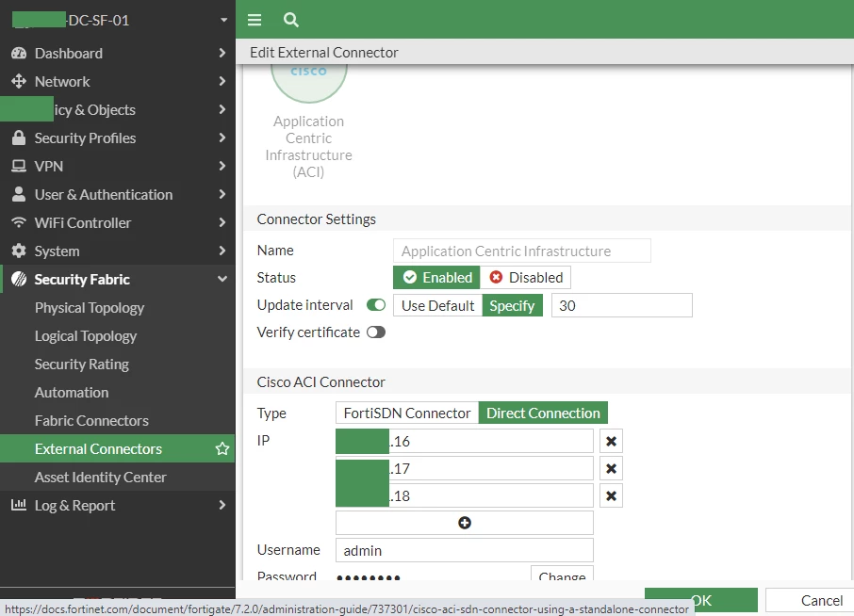Go to Physical Topology page
The width and height of the screenshot is (854, 616).
coord(90,307)
